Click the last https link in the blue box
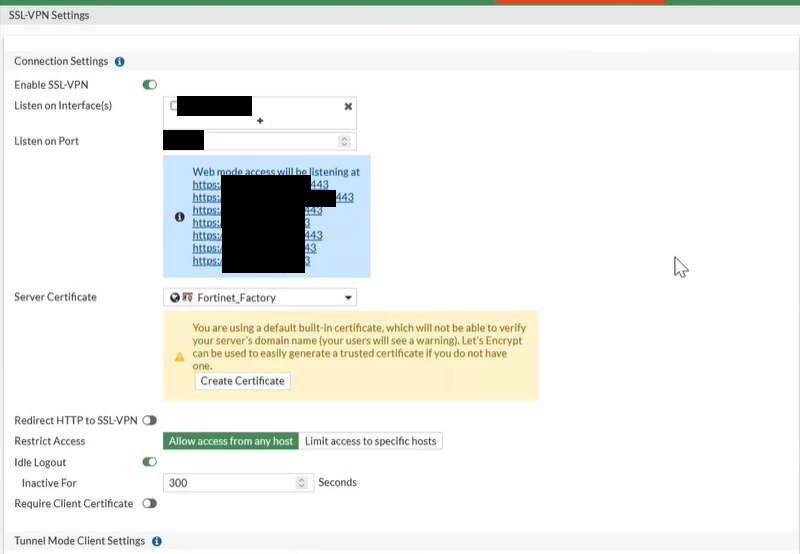800x554 pixels. click(251, 261)
